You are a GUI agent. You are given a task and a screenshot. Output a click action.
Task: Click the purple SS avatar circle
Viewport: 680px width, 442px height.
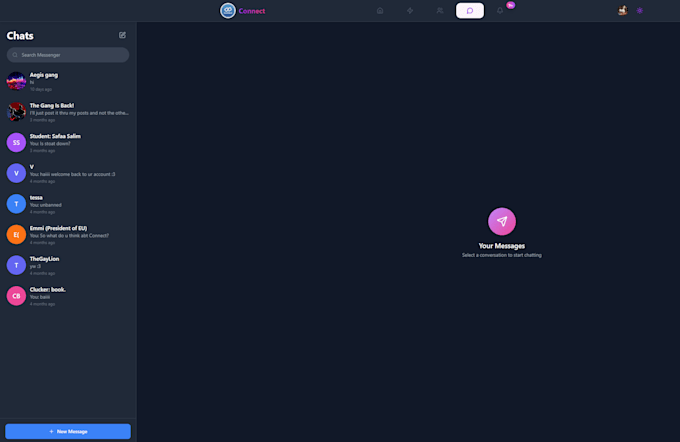pyautogui.click(x=16, y=143)
